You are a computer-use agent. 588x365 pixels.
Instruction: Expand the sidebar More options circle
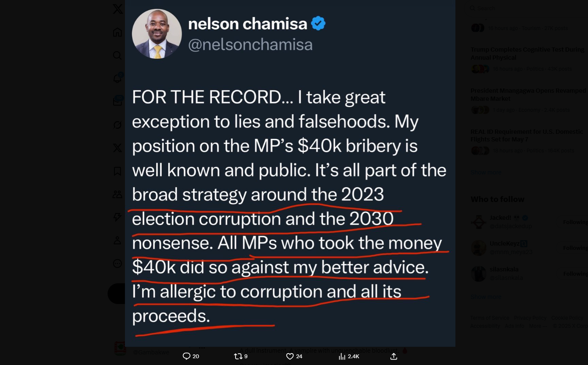click(x=117, y=263)
